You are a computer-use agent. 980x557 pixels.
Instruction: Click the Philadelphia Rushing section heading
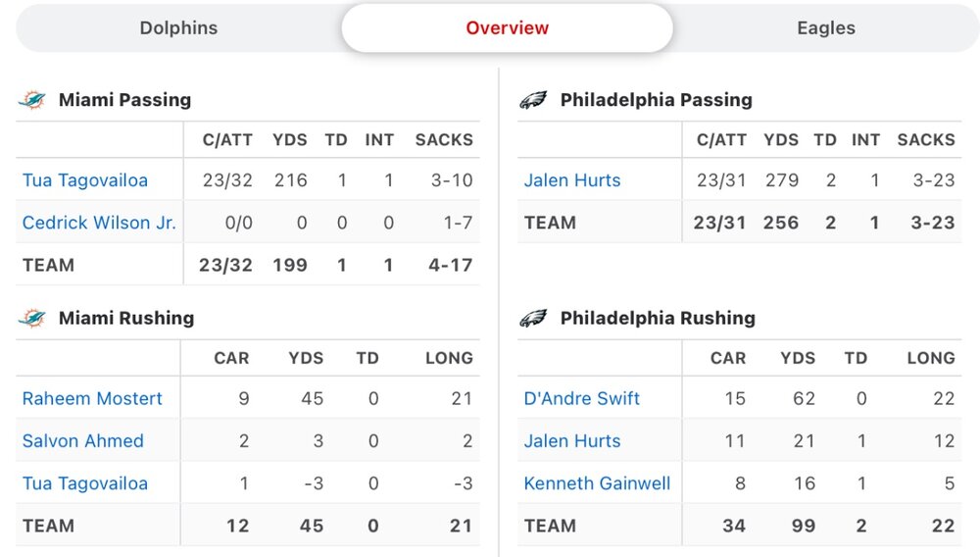point(658,318)
